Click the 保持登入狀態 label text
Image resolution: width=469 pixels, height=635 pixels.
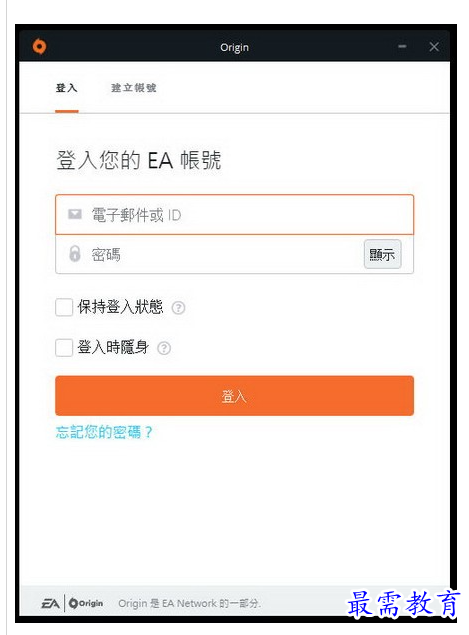tap(120, 307)
